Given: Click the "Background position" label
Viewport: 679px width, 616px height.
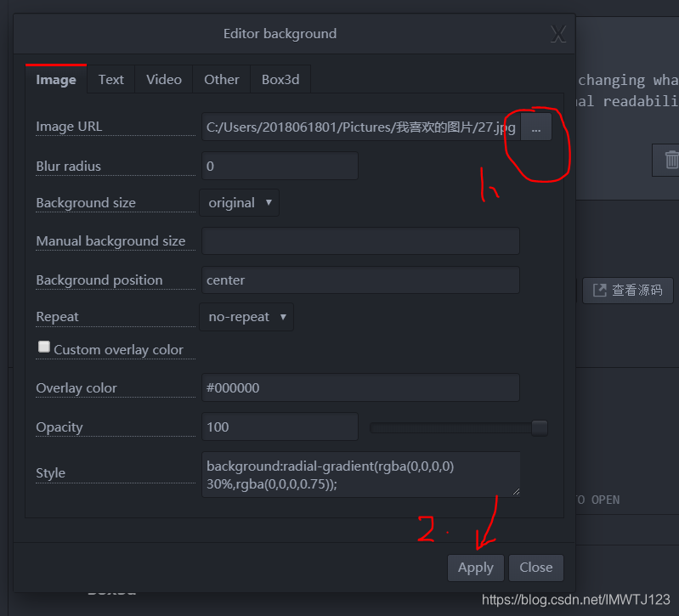Looking at the screenshot, I should pos(99,280).
